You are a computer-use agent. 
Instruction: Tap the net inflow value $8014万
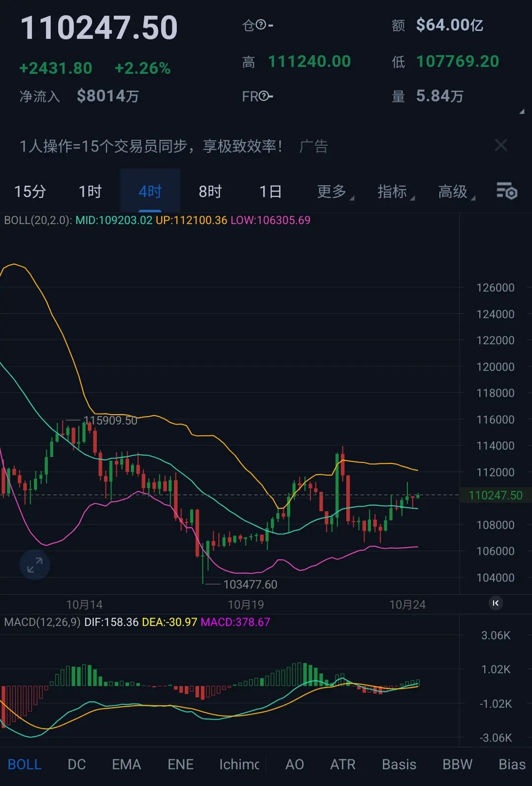tap(108, 96)
